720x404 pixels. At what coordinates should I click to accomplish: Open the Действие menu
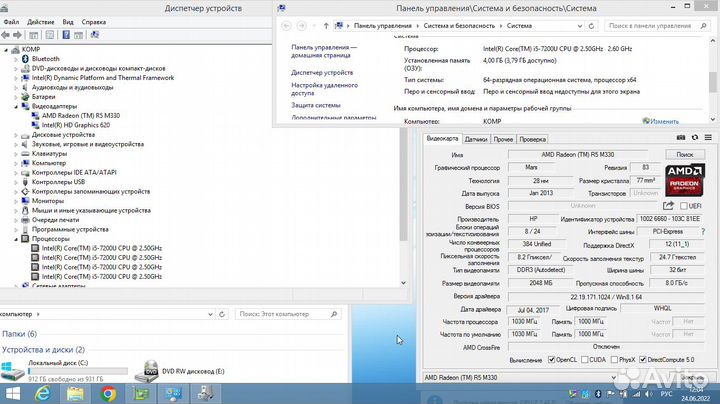[40, 22]
